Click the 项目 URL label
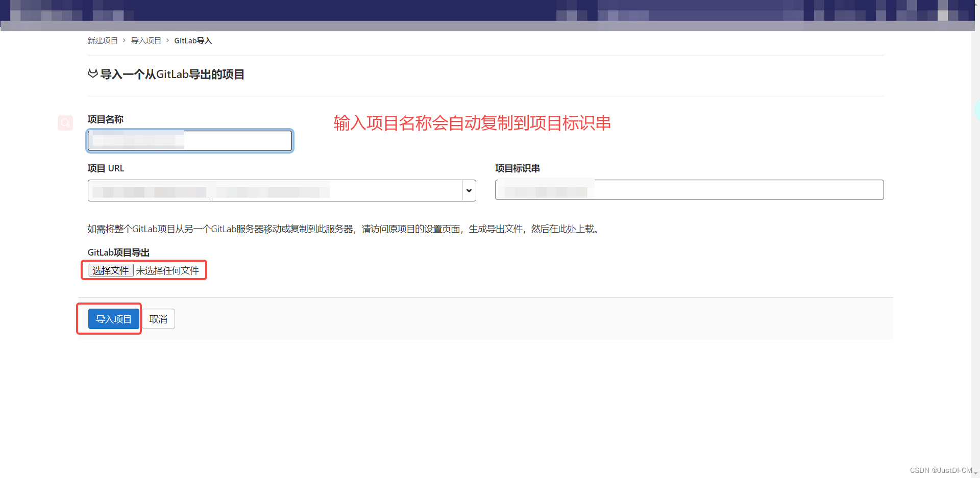980x478 pixels. click(106, 168)
